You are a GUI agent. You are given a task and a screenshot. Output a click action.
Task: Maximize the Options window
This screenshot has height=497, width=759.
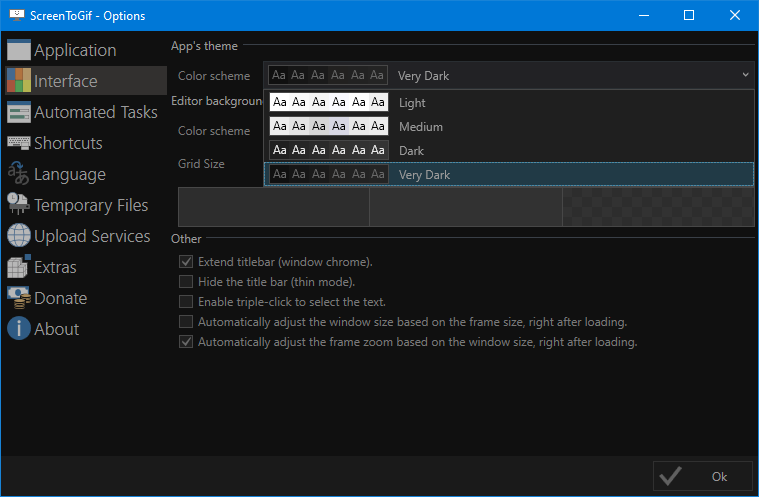pos(689,15)
